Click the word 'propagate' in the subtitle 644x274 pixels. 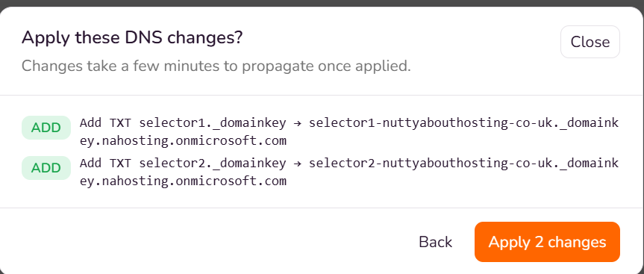[277, 66]
